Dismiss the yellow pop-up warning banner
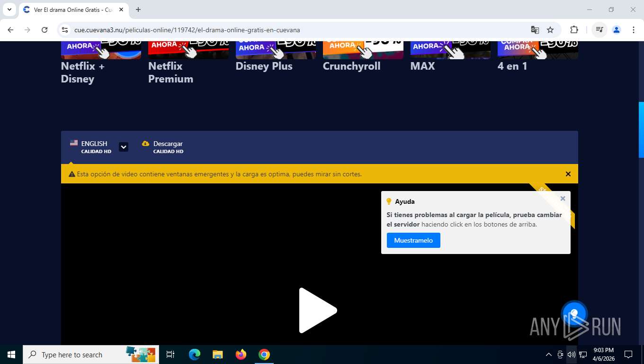Screen dimensions: 644x364 [x=568, y=174]
